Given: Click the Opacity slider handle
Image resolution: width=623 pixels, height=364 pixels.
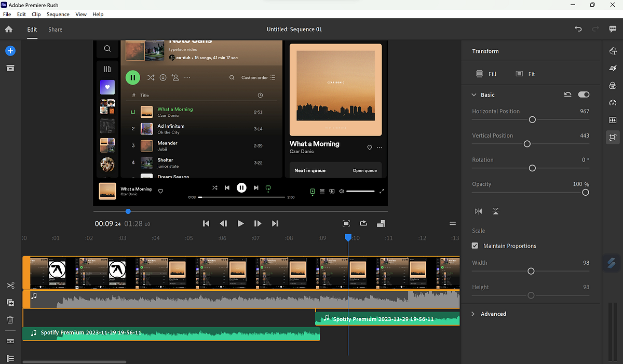Looking at the screenshot, I should tap(586, 192).
